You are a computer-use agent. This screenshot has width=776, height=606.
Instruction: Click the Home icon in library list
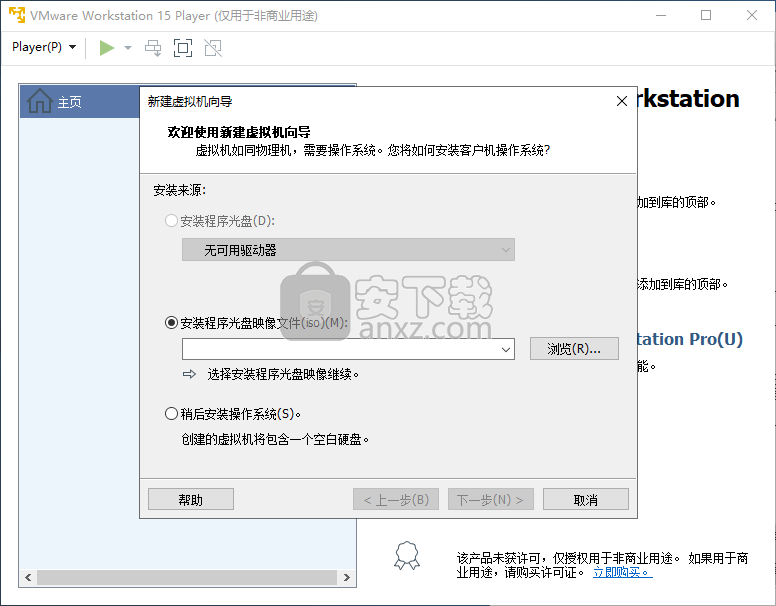click(39, 102)
